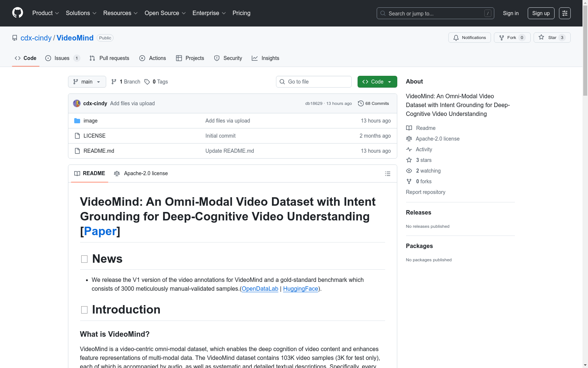The image size is (588, 368).
Task: Click the branch icon beside 1 Branch
Action: tap(114, 82)
